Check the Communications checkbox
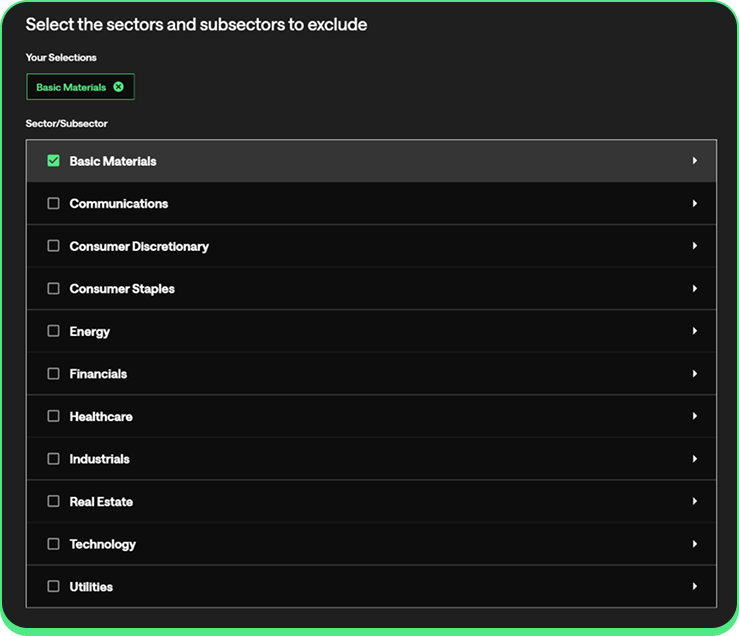 pyautogui.click(x=54, y=203)
